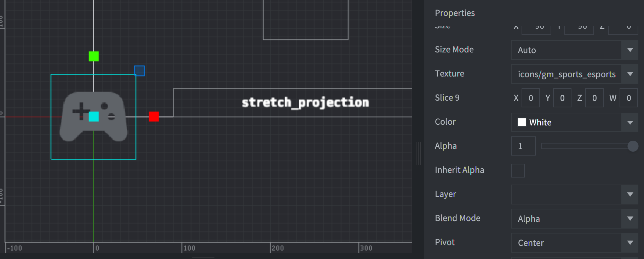This screenshot has width=644, height=259.
Task: Click the red X-axis manipulator handle
Action: coord(154,117)
